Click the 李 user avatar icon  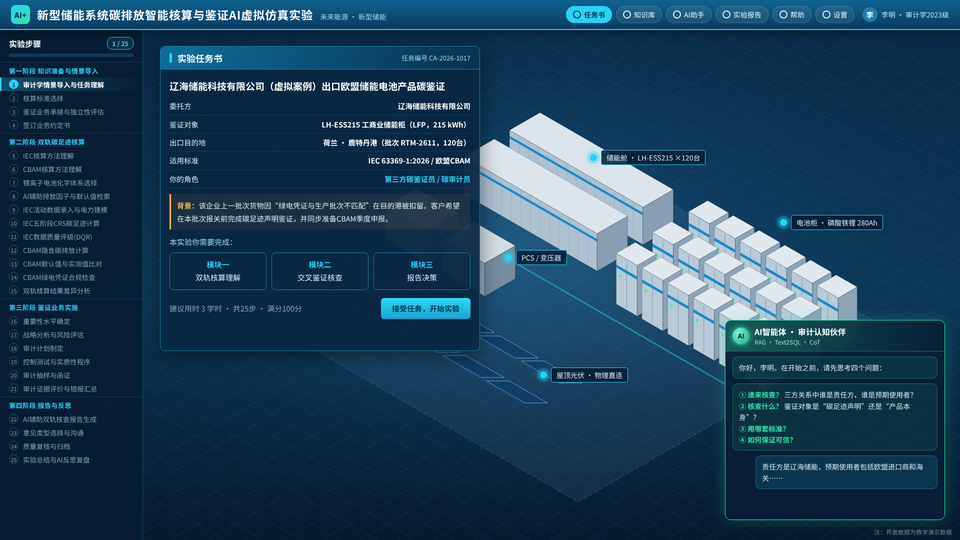(x=869, y=15)
